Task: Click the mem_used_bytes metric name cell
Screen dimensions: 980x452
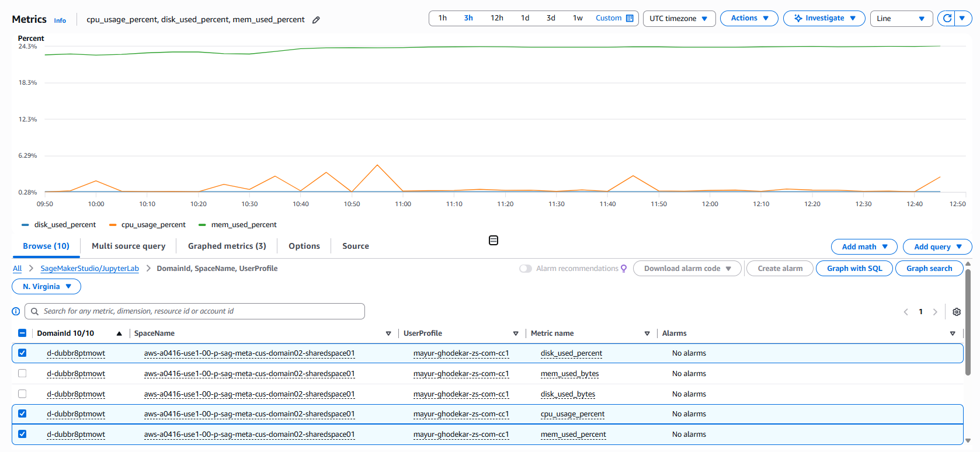Action: pos(570,374)
